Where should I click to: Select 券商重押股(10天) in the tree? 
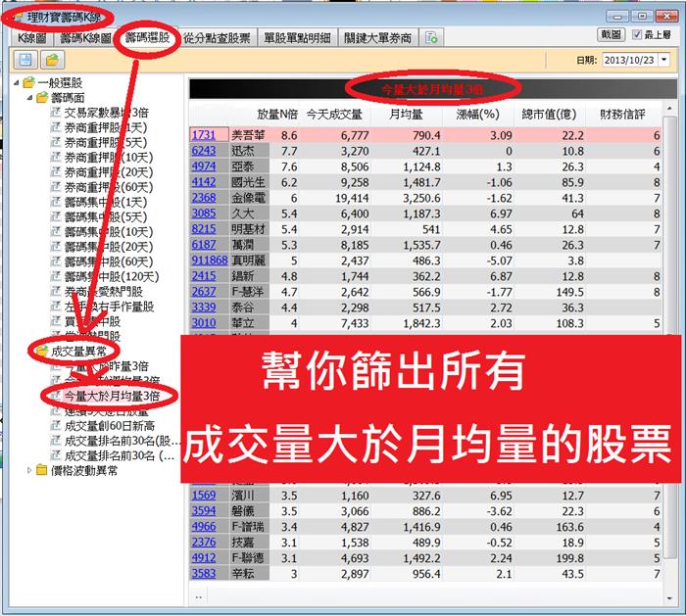click(109, 157)
